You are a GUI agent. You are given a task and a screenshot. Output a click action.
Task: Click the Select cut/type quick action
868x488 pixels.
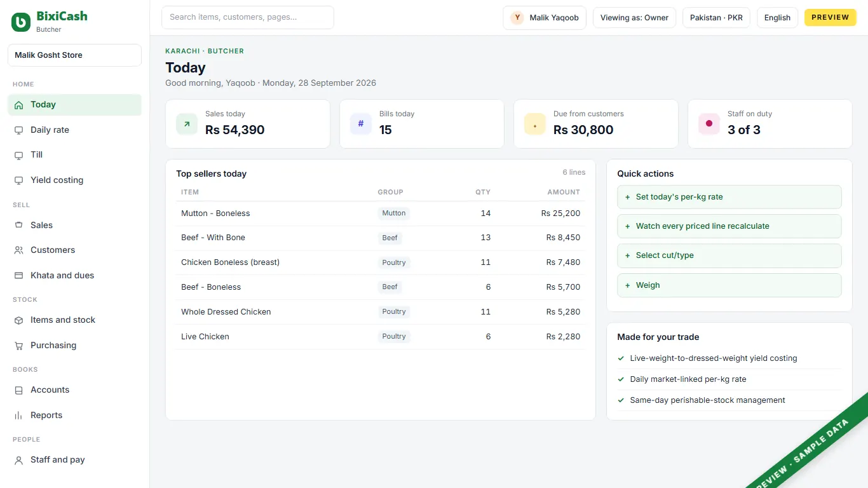click(729, 255)
